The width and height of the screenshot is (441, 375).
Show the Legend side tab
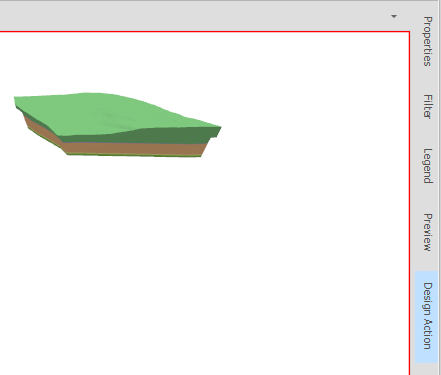pos(427,166)
